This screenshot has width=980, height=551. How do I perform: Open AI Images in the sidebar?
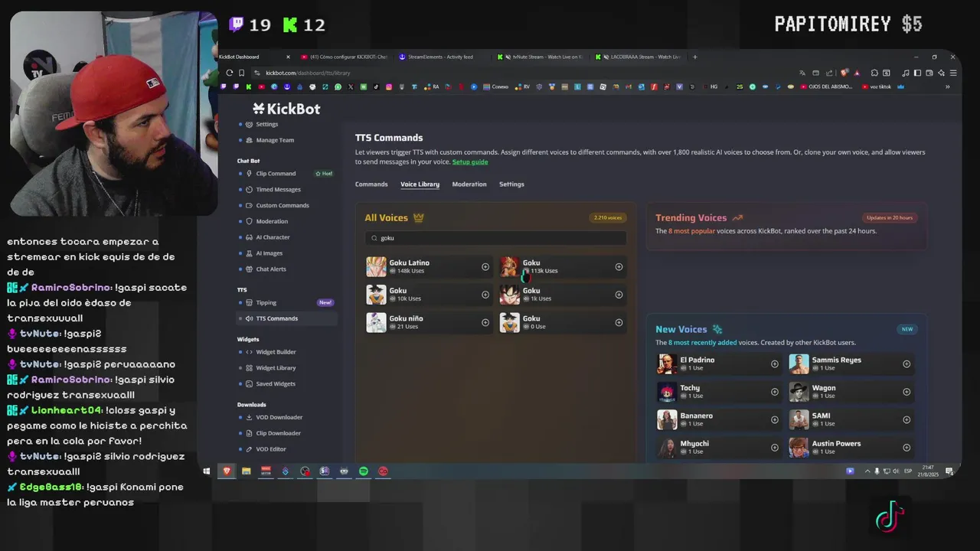(x=269, y=253)
